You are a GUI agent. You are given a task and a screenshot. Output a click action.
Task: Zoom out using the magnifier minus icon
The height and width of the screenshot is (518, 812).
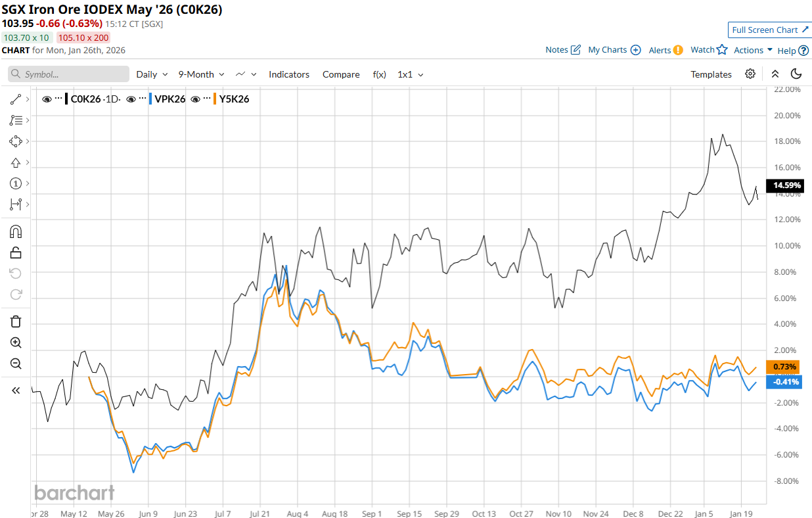[16, 364]
